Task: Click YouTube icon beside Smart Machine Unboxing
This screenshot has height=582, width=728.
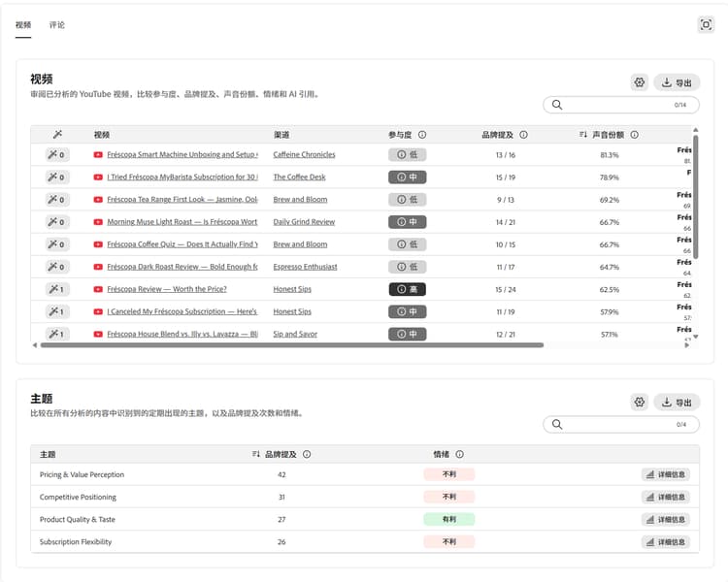Action: pos(98,154)
